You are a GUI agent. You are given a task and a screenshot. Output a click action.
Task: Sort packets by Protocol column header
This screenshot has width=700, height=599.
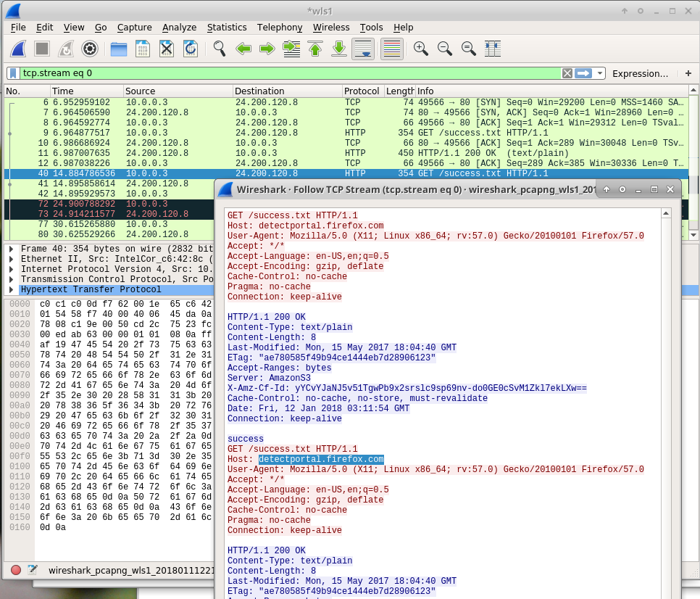[363, 91]
